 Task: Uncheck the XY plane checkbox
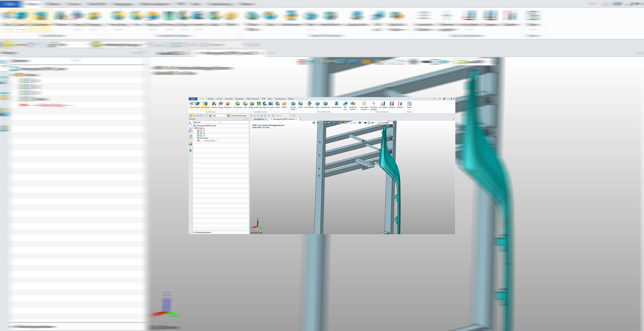[x=198, y=131]
